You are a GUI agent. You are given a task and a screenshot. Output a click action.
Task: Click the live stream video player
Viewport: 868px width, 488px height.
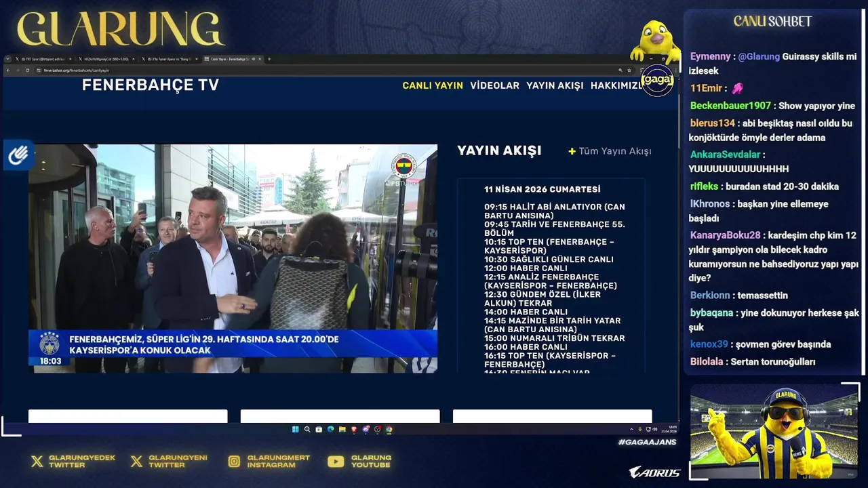[233, 258]
